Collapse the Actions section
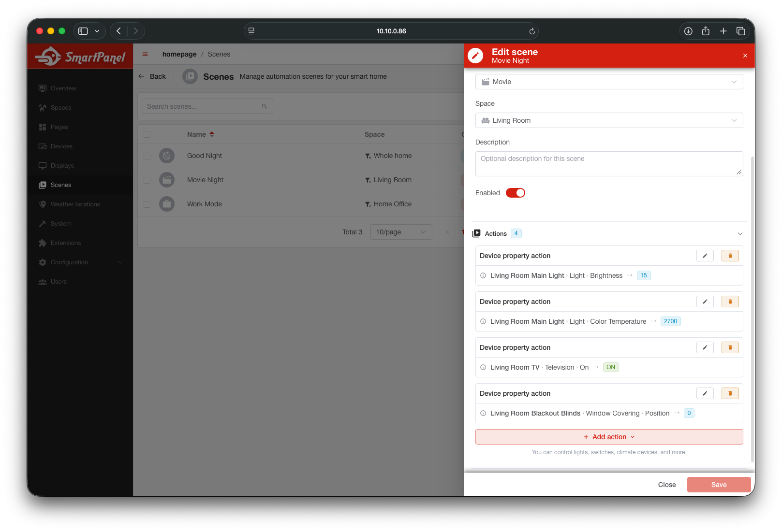This screenshot has height=532, width=782. 739,233
